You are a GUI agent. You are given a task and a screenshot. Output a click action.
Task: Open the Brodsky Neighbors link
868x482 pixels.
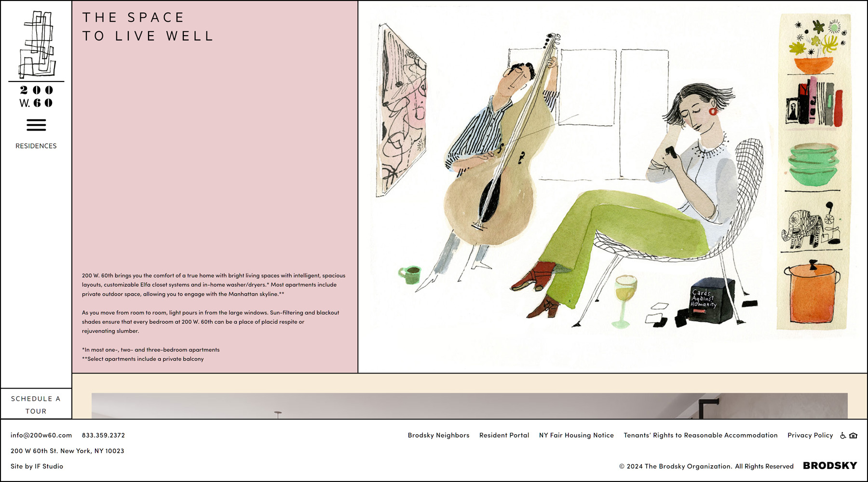coord(438,435)
